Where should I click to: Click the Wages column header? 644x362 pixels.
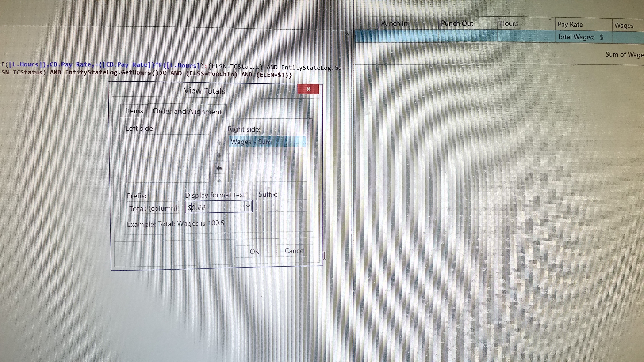628,26
